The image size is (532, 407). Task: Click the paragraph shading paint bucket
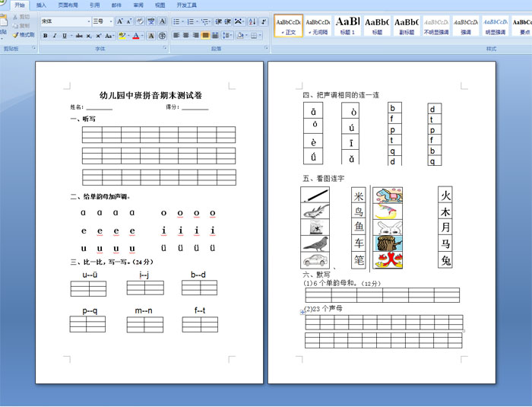click(240, 35)
